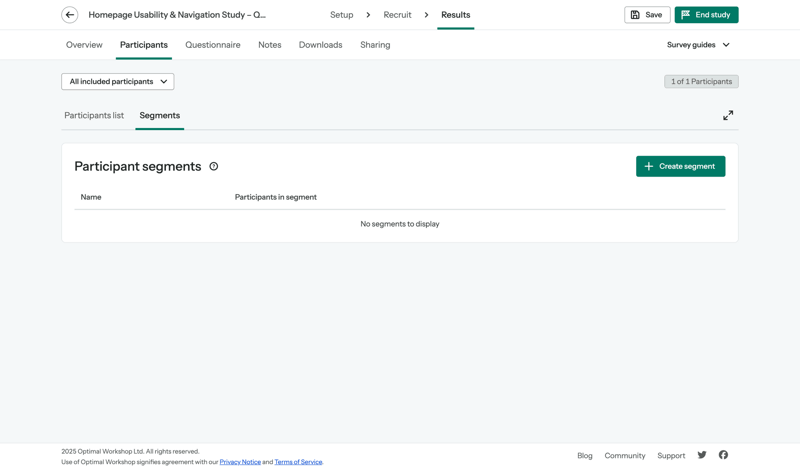The image size is (800, 470).
Task: Open the Questionnaire tab
Action: [212, 45]
